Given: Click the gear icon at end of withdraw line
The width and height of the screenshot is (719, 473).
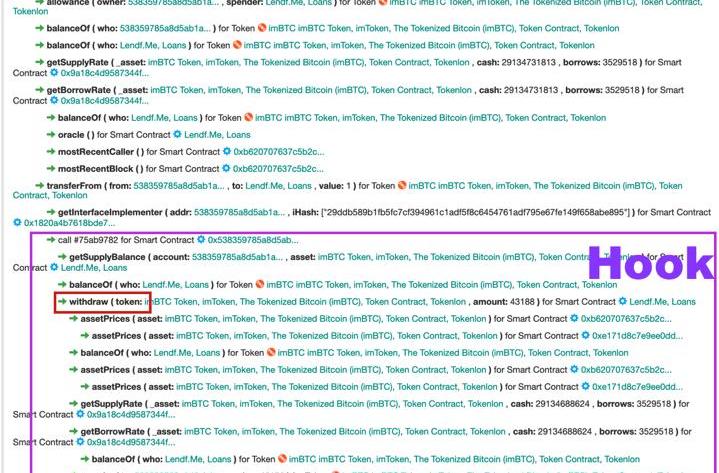Looking at the screenshot, I should point(622,301).
